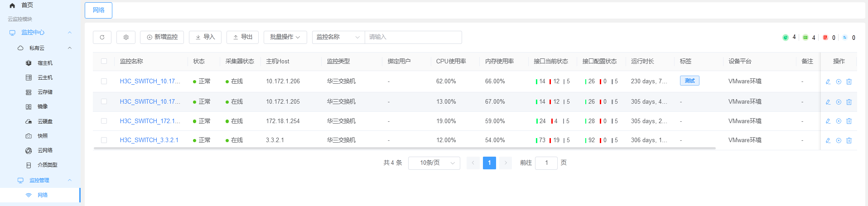
Task: Click the 介质类型 media type icon
Action: (29, 165)
